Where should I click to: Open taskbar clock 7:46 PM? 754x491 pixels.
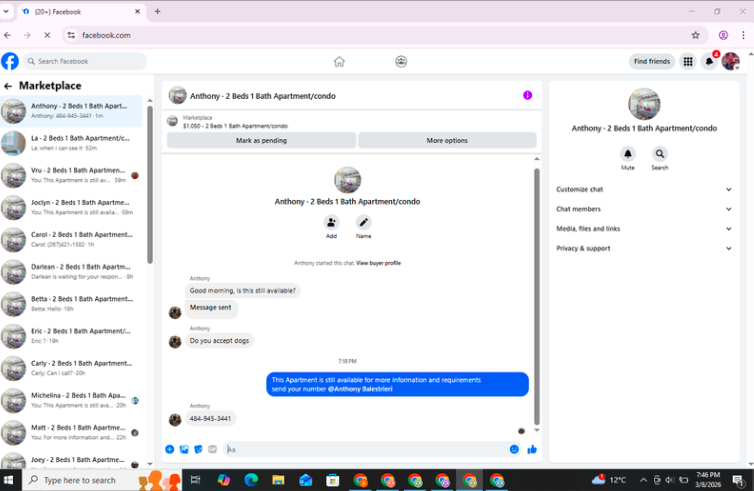click(x=708, y=480)
